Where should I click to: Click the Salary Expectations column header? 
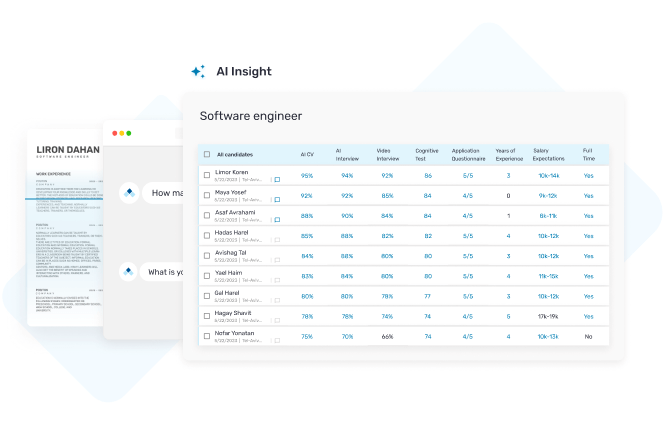[549, 155]
